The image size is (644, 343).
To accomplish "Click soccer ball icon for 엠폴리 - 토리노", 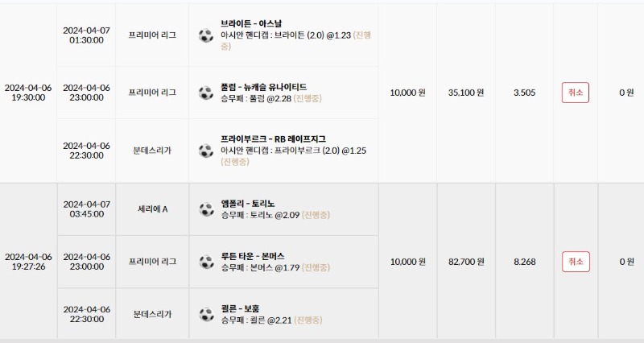I will click(x=206, y=209).
